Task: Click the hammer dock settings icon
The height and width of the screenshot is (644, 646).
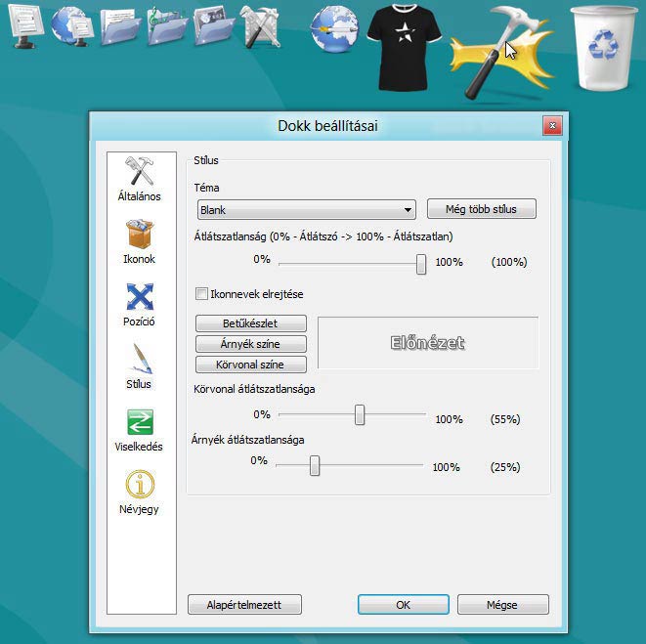Action: tap(501, 52)
